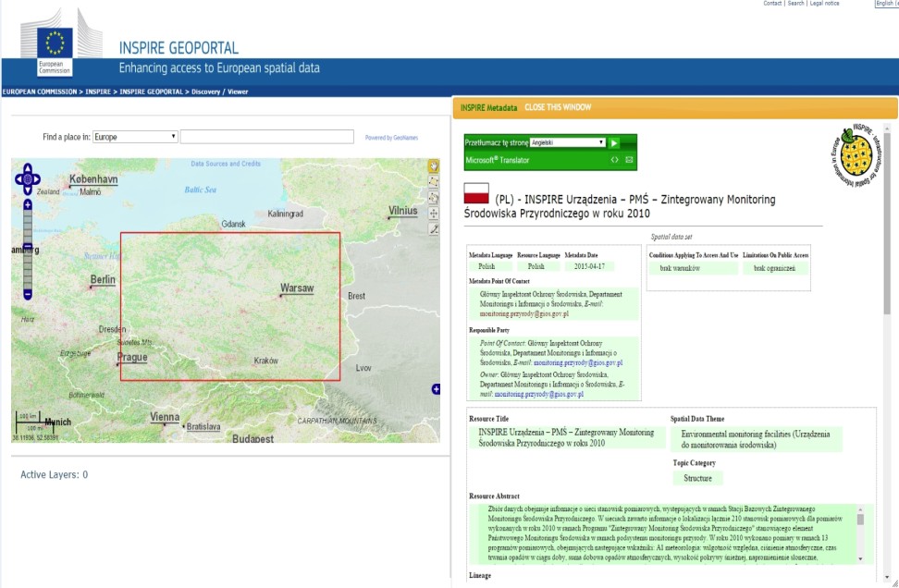Click the Point Of Contact responsible party email
899x588 pixels.
click(x=578, y=362)
